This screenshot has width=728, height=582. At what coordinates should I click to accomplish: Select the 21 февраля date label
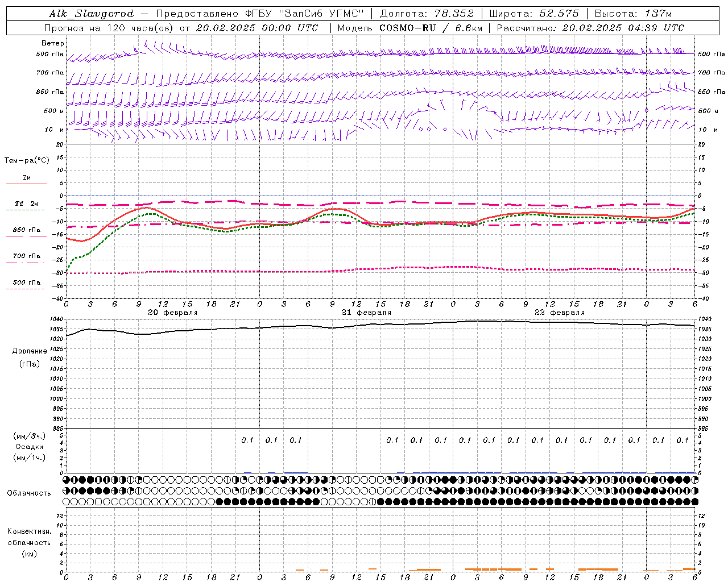coord(366,313)
